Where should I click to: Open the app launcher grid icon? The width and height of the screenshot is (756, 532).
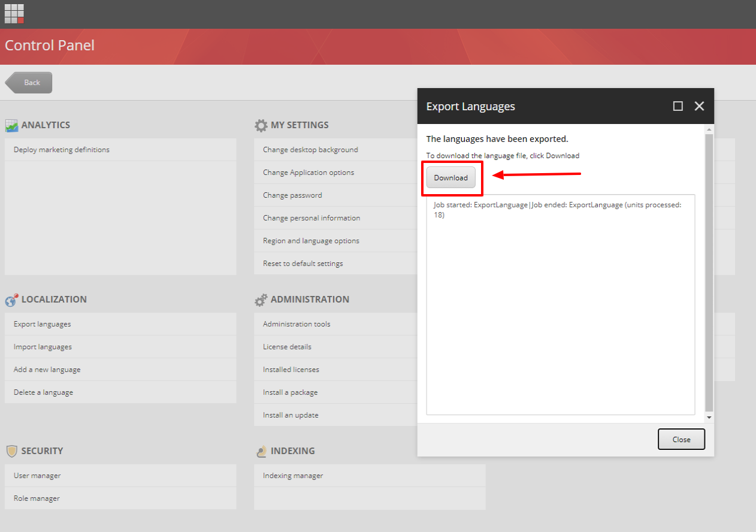[14, 13]
